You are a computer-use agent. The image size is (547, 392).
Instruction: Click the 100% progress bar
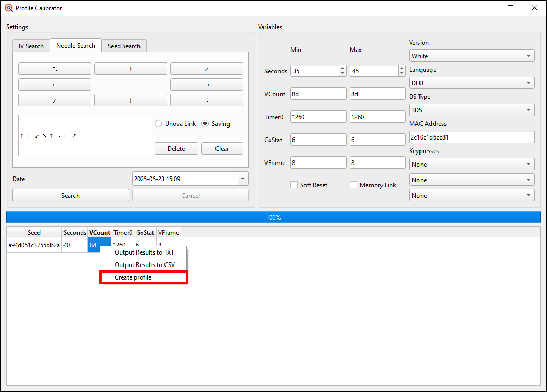point(274,217)
